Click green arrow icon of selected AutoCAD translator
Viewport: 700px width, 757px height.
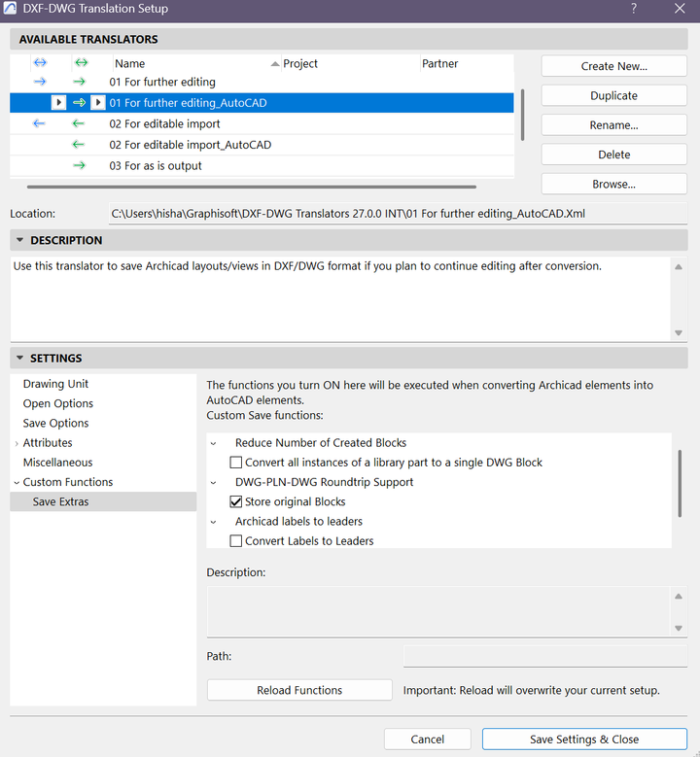click(80, 103)
